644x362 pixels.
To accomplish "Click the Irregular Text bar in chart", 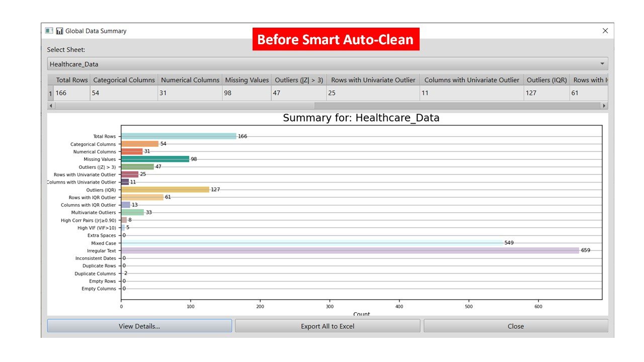I will [350, 250].
